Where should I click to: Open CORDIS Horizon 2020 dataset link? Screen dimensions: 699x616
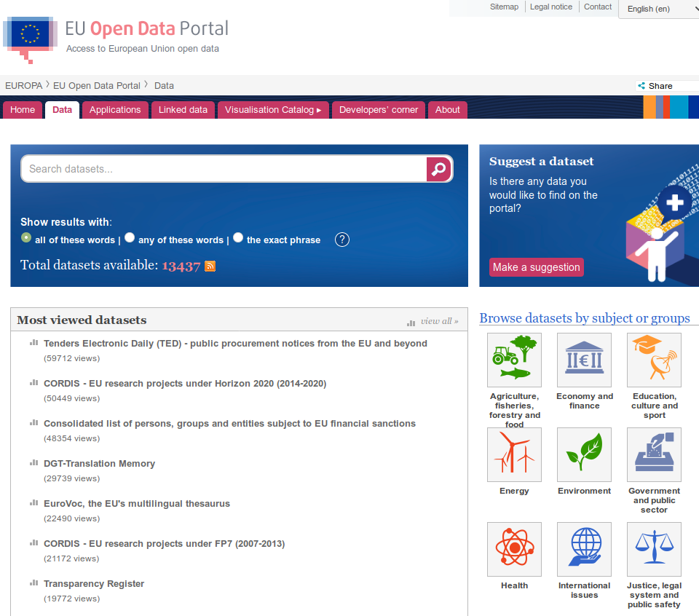point(185,384)
